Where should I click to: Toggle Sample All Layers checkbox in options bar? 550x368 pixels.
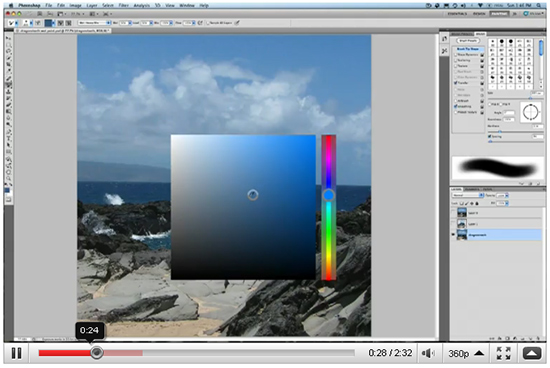point(208,23)
